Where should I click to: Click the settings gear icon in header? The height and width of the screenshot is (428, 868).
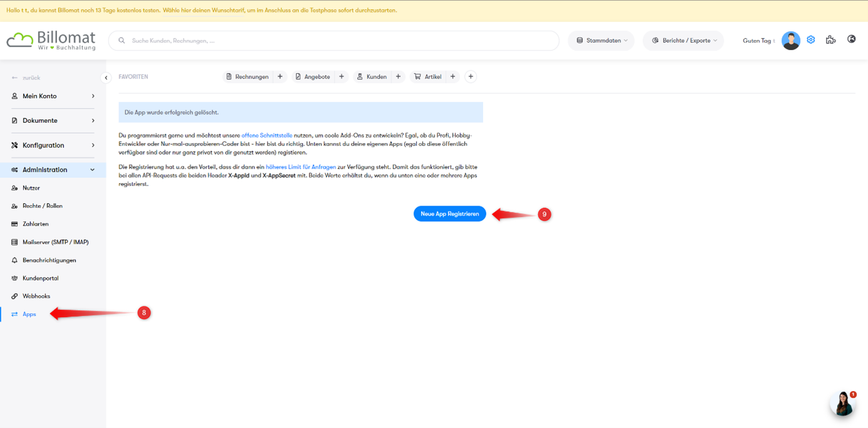(810, 39)
